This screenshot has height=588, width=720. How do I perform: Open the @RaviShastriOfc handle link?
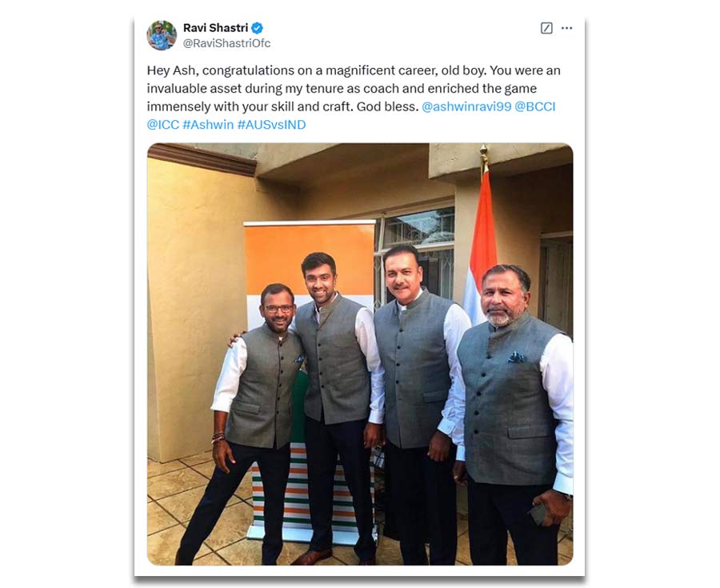[227, 43]
